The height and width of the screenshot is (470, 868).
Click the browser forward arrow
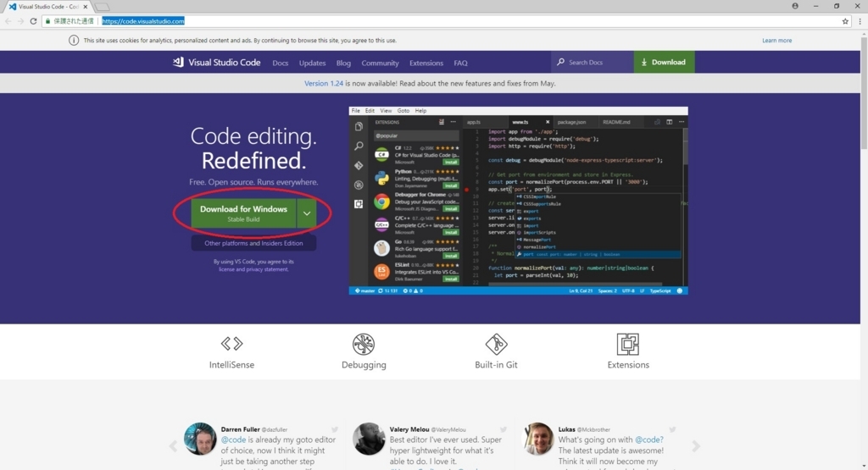pyautogui.click(x=20, y=21)
